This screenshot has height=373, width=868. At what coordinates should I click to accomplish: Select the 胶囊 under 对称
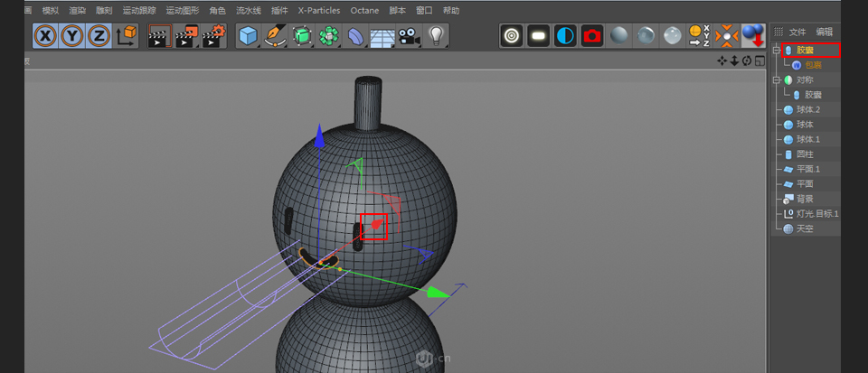pyautogui.click(x=814, y=95)
